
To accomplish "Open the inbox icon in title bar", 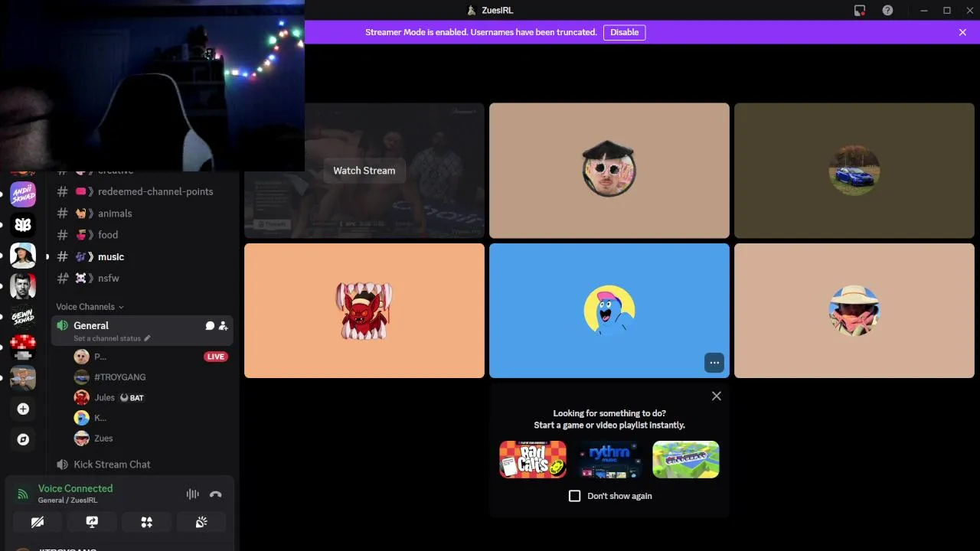I will pos(860,11).
